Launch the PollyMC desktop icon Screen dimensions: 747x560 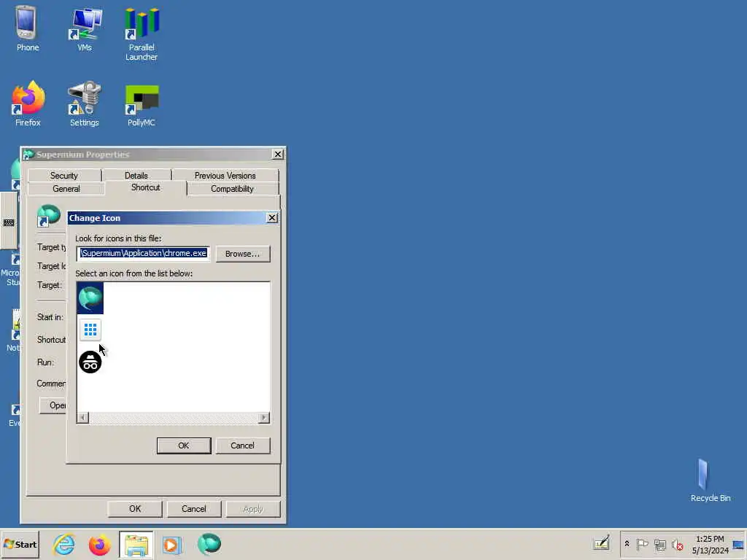[x=142, y=104]
